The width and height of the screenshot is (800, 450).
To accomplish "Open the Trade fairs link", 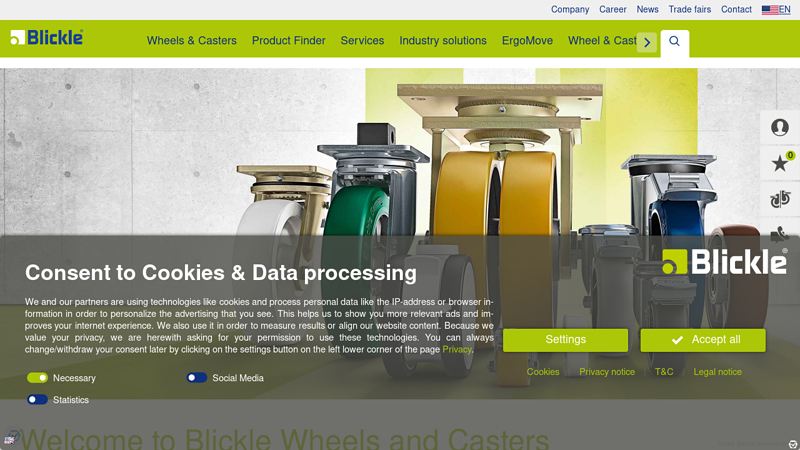I will click(690, 10).
